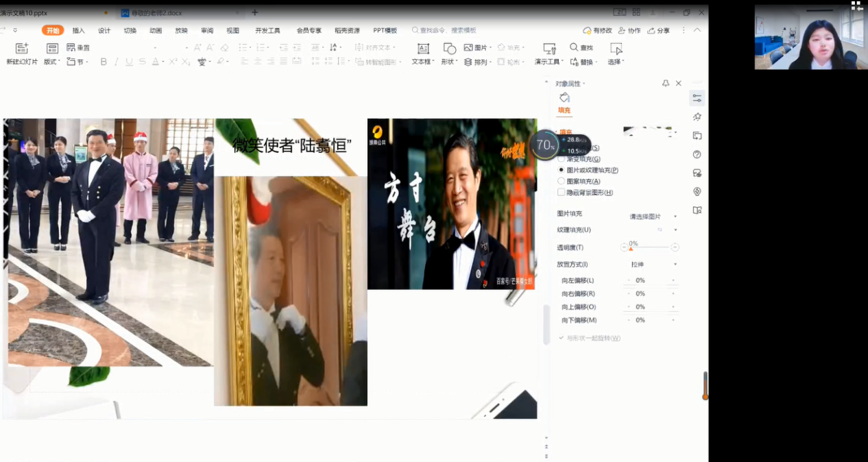Click the transparency (透明度) slider track
The height and width of the screenshot is (462, 868).
[649, 247]
